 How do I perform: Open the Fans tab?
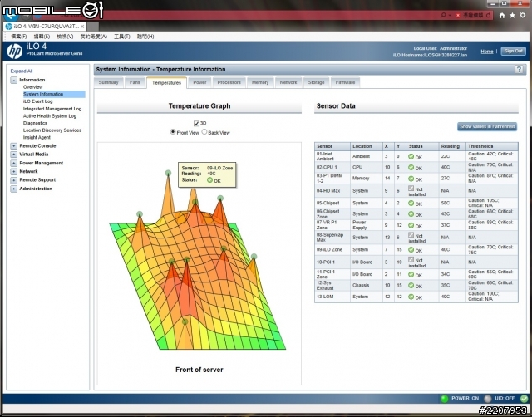click(135, 82)
